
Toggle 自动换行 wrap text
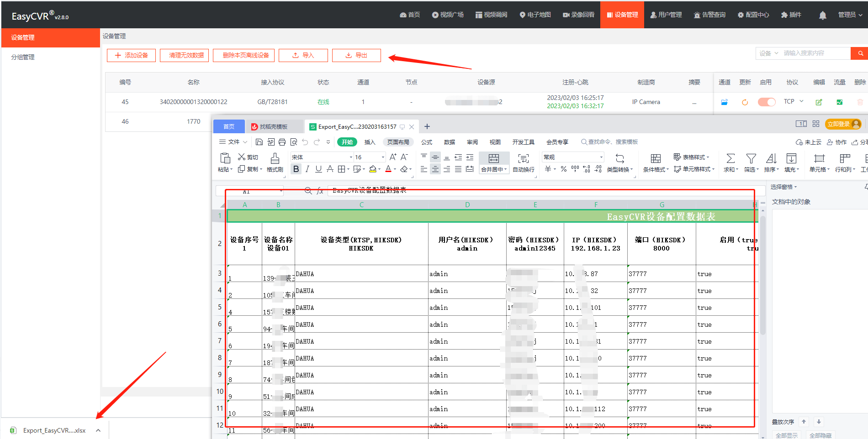pyautogui.click(x=524, y=163)
